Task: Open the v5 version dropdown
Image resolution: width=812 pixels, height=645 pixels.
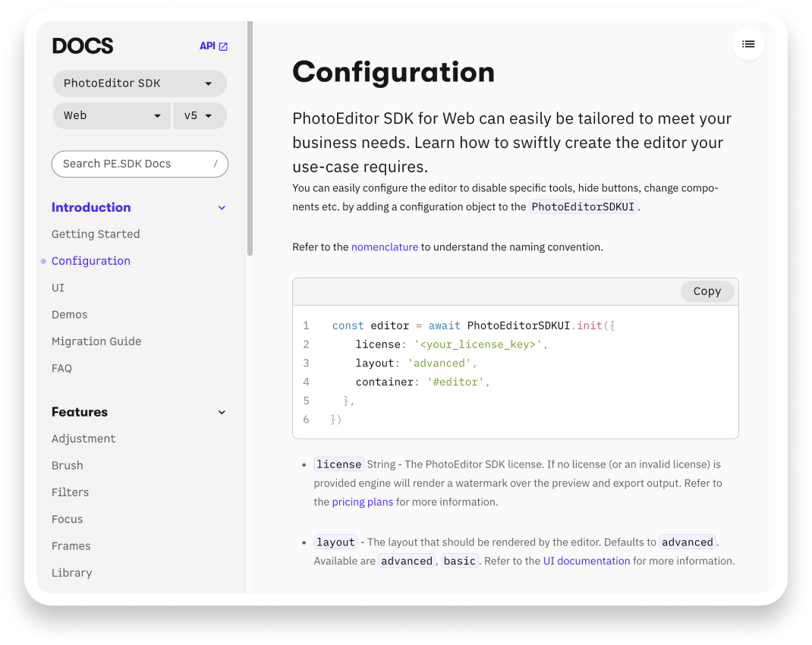Action: pos(200,115)
